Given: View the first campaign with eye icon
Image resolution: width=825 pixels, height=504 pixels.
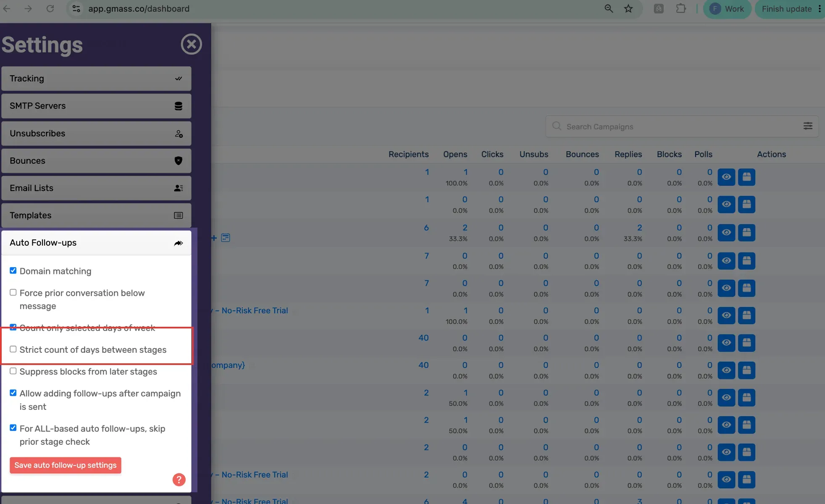Looking at the screenshot, I should click(726, 177).
